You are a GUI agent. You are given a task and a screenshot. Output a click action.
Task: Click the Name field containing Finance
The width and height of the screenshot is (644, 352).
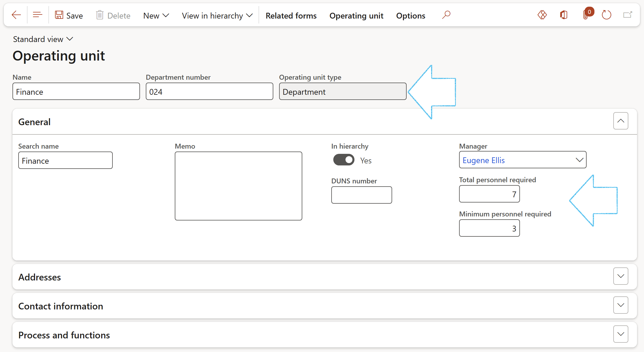tap(76, 92)
